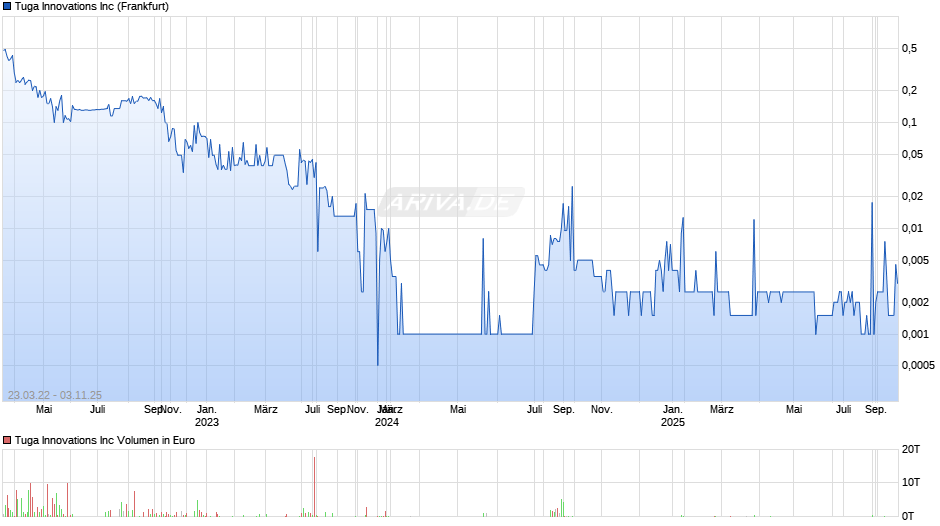Click the '20T' volume axis label

[x=911, y=449]
